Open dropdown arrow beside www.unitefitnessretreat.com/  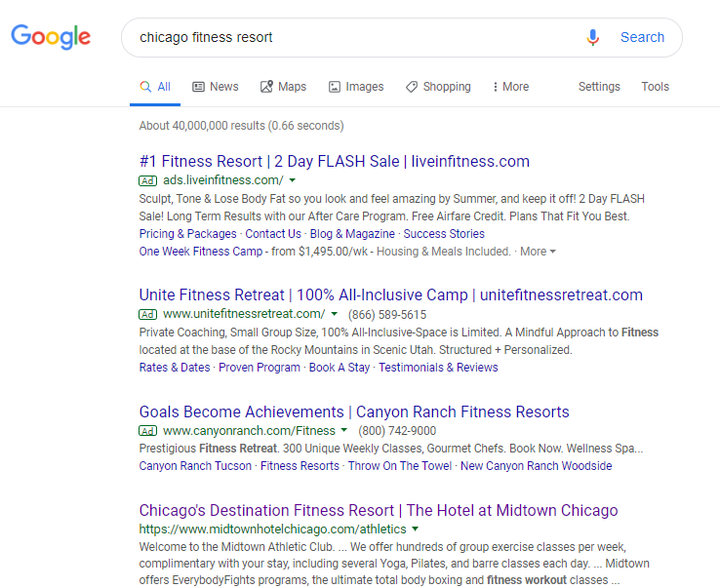pyautogui.click(x=335, y=314)
